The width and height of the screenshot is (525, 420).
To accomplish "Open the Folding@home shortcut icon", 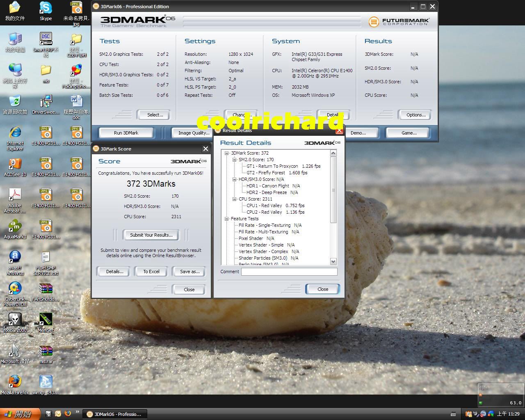I will 77,76.
